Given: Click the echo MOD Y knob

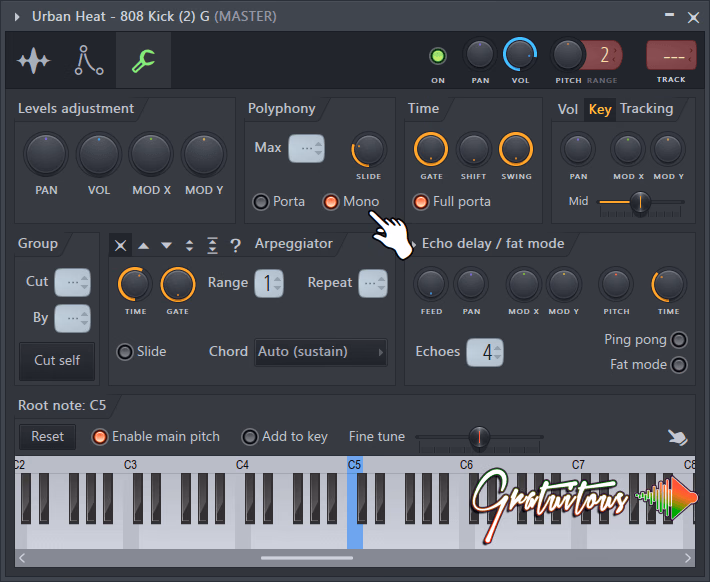Looking at the screenshot, I should (563, 284).
